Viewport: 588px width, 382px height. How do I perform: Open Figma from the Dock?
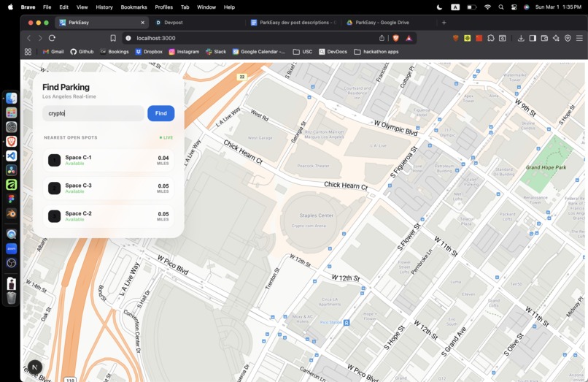point(11,199)
